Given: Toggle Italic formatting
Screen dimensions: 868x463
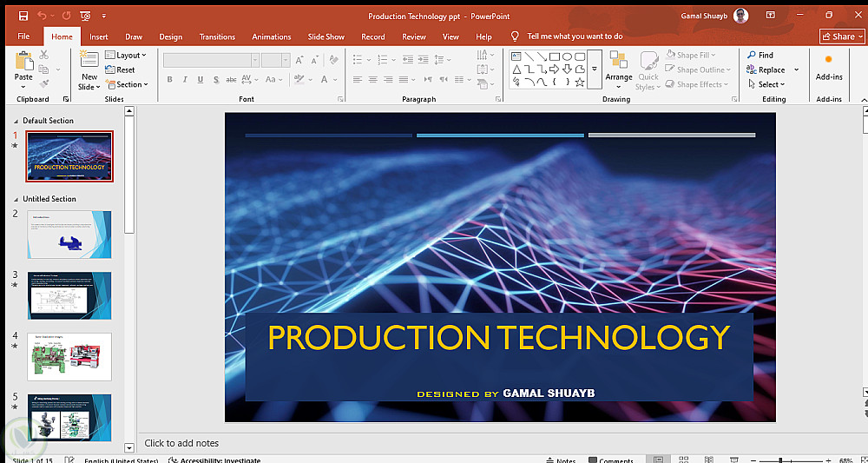Looking at the screenshot, I should (185, 80).
